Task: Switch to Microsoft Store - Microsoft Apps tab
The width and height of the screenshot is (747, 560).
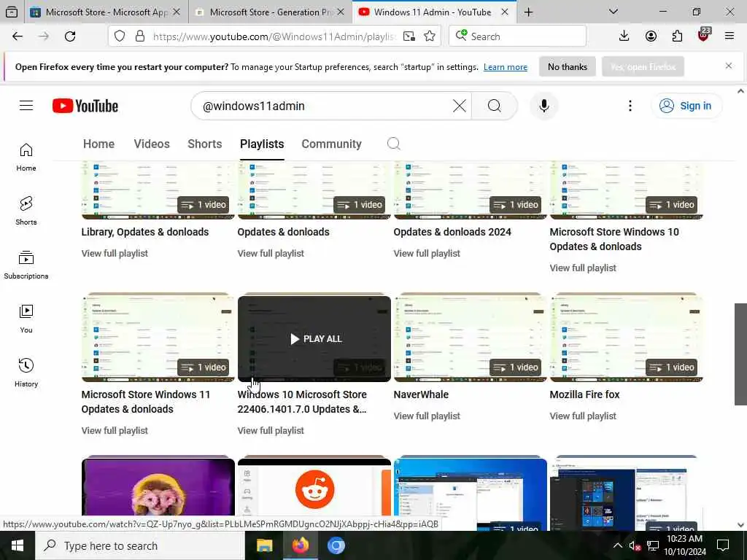Action: click(x=107, y=12)
